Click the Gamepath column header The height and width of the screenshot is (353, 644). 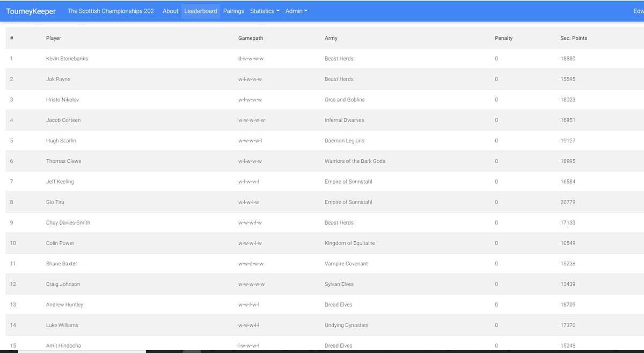[251, 38]
